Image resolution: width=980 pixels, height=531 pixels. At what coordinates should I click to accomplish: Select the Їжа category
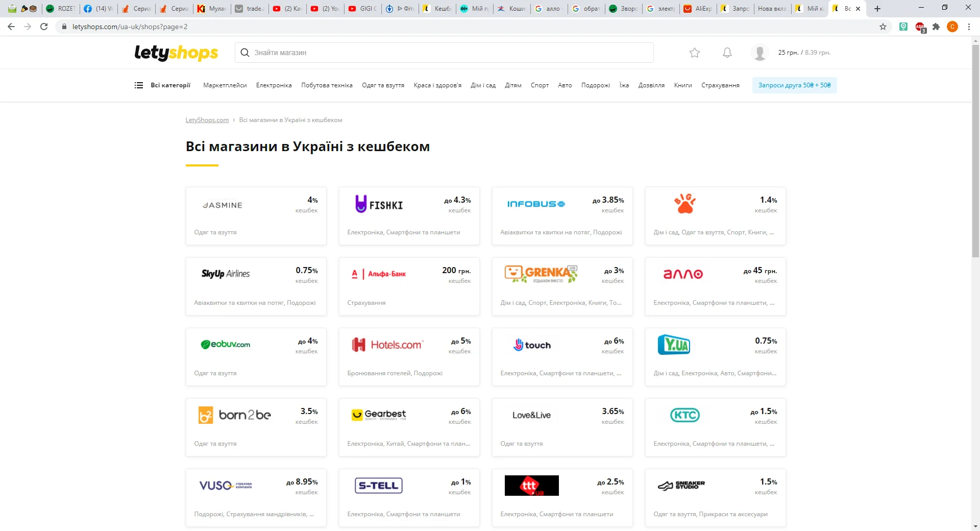[x=624, y=85]
